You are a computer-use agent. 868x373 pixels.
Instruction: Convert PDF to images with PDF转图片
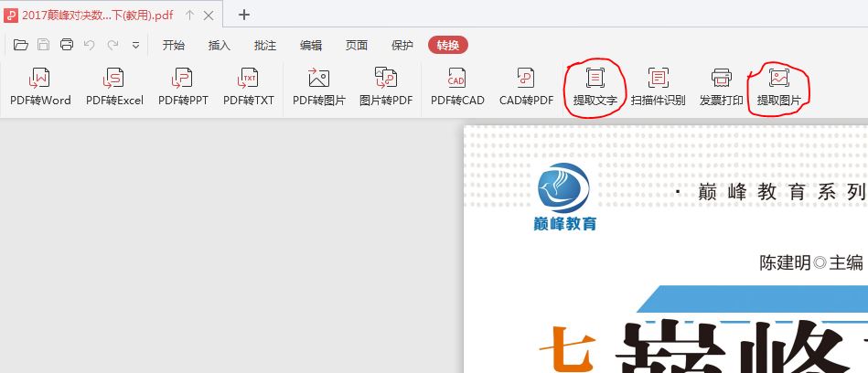click(x=319, y=87)
